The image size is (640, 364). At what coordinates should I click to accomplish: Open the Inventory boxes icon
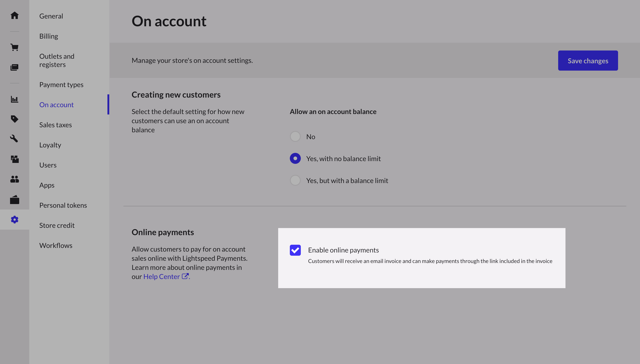(14, 159)
